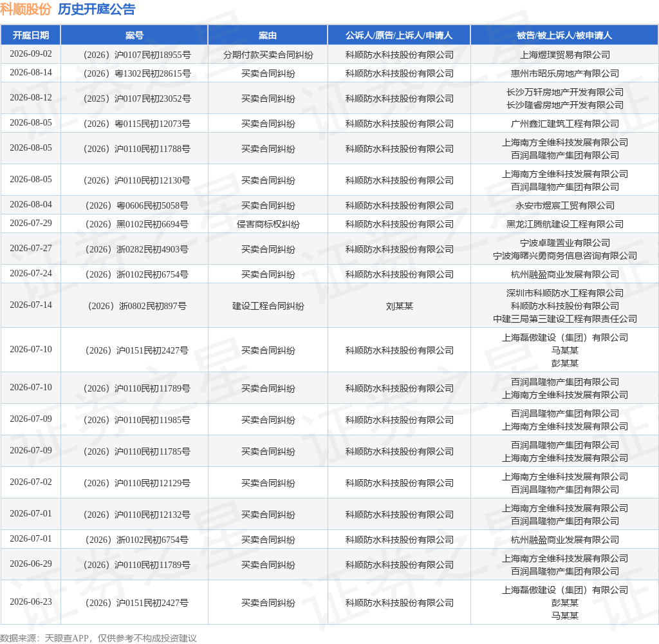Image resolution: width=659 pixels, height=644 pixels.
Task: Select 分期付款买卖合同纠纷 cause cell
Action: coord(268,55)
